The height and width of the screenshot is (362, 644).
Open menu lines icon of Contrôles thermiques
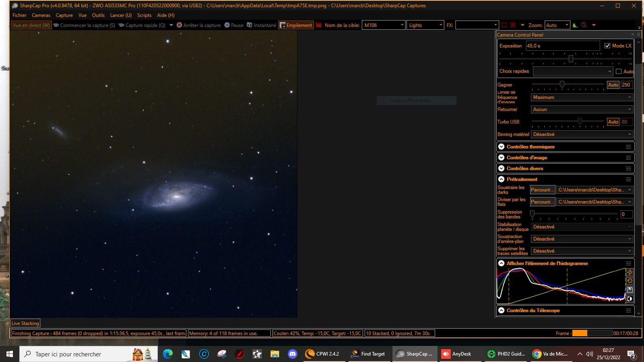[x=628, y=147]
